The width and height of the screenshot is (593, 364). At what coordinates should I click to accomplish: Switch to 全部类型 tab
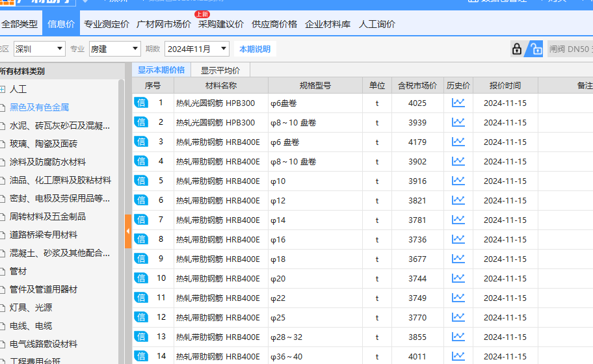[x=20, y=24]
